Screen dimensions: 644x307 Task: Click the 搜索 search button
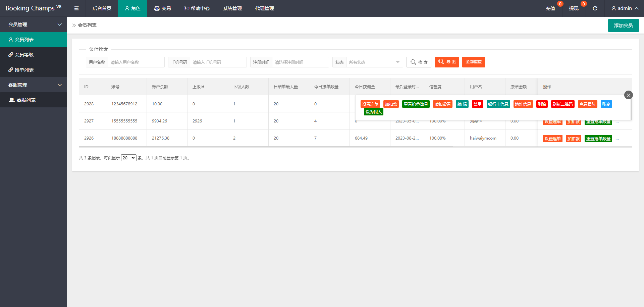(419, 62)
